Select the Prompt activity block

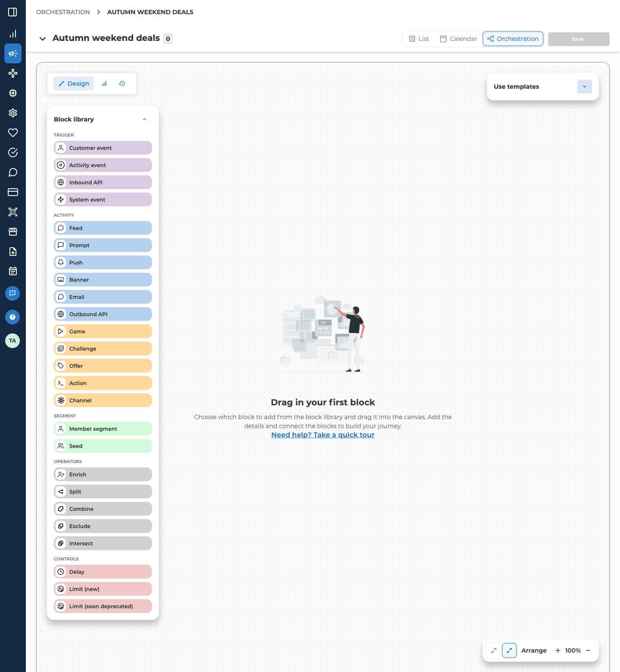pyautogui.click(x=103, y=245)
